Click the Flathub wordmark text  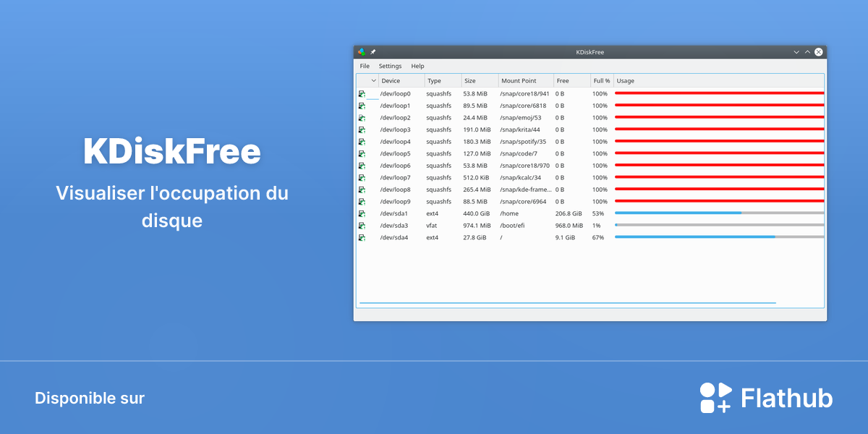pyautogui.click(x=787, y=398)
